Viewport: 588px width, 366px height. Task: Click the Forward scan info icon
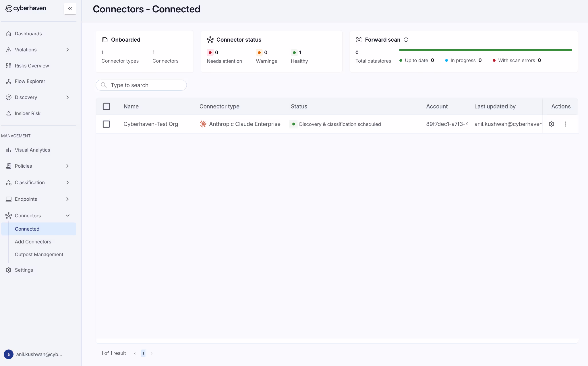tap(406, 40)
